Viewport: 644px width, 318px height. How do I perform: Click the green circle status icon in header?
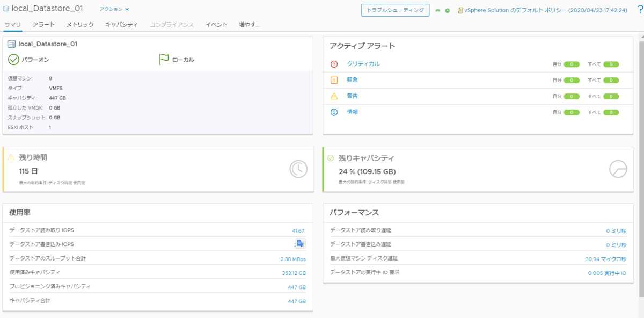coord(447,10)
